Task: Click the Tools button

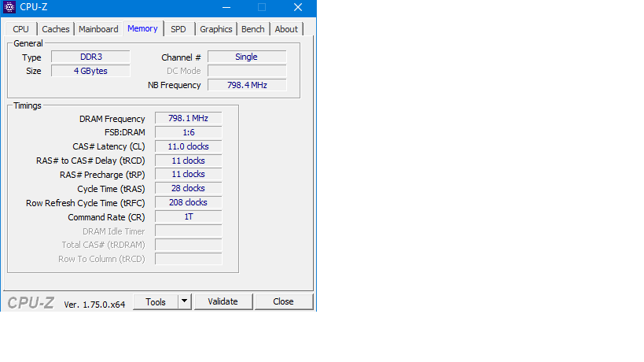Action: [x=156, y=302]
